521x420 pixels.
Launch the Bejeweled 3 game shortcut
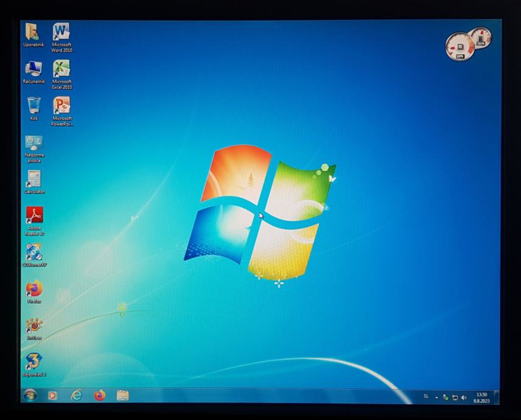point(34,365)
